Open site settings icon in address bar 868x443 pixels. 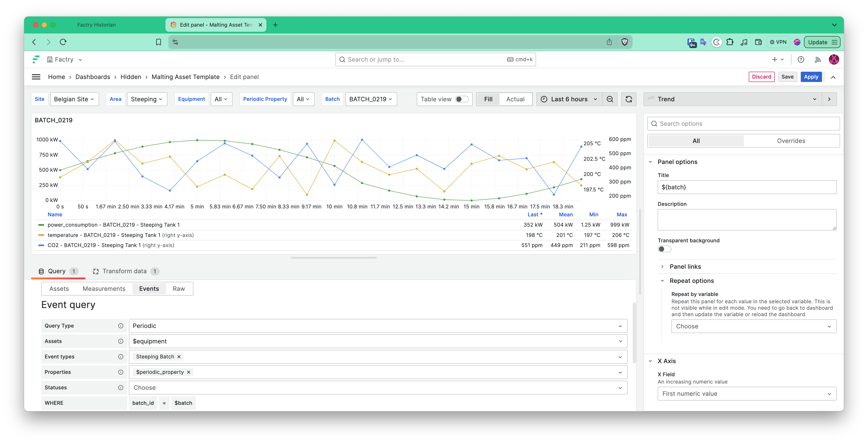coord(175,42)
